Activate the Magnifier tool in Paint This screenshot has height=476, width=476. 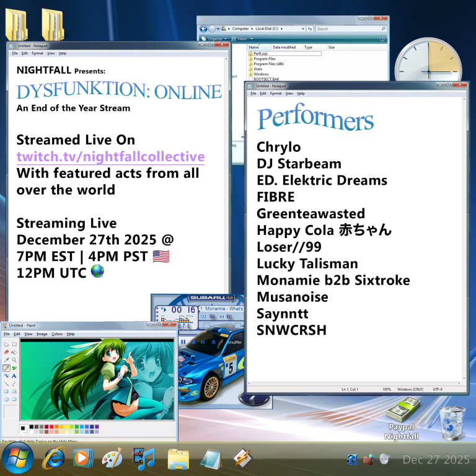tap(14, 360)
